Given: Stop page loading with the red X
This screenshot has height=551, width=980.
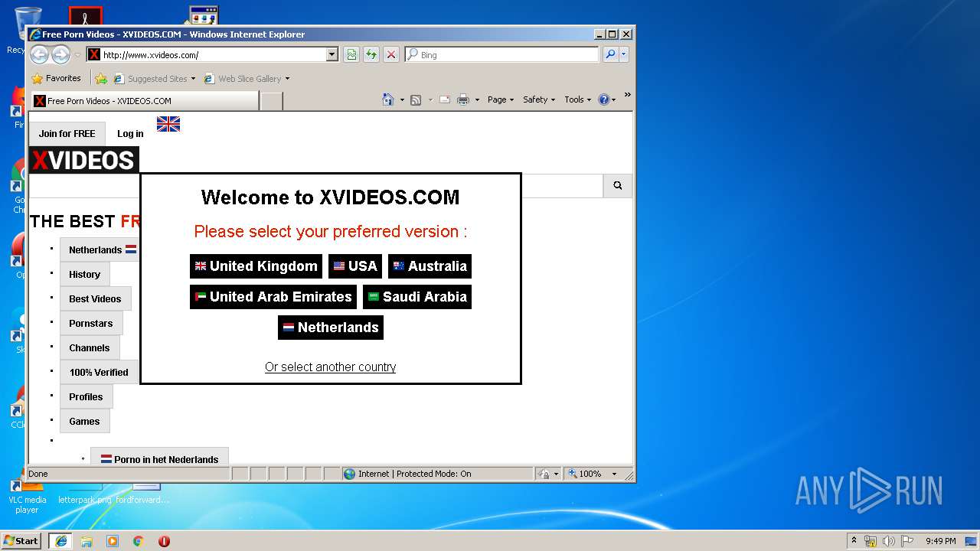Looking at the screenshot, I should click(391, 54).
